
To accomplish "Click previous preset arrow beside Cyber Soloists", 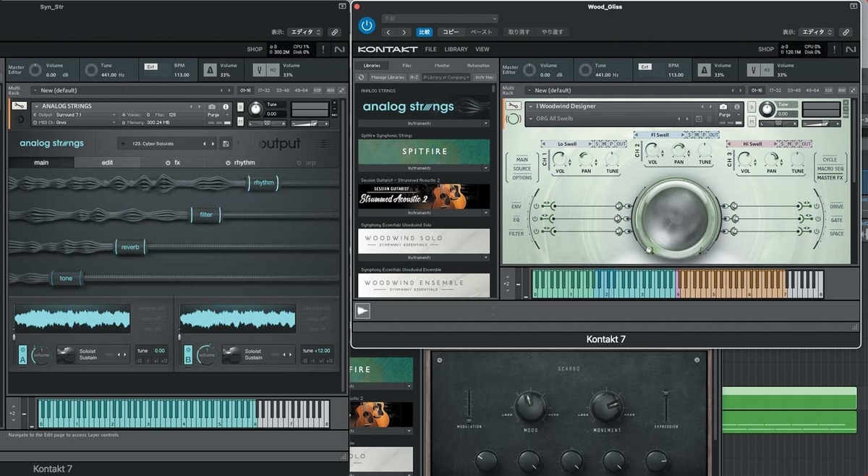I will tap(205, 144).
